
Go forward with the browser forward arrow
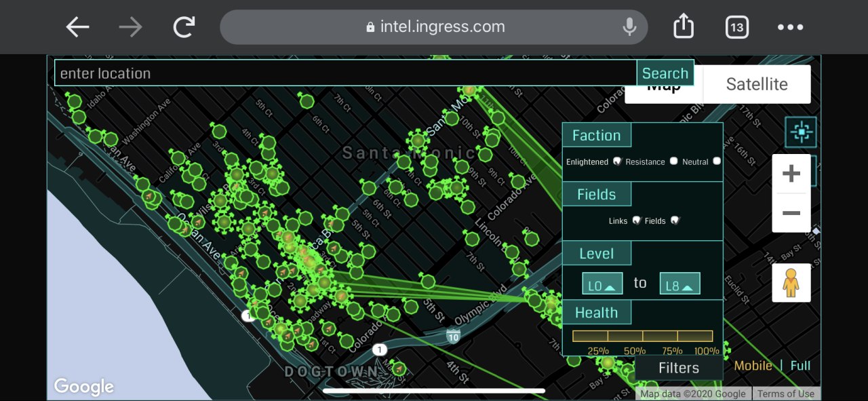click(x=130, y=27)
